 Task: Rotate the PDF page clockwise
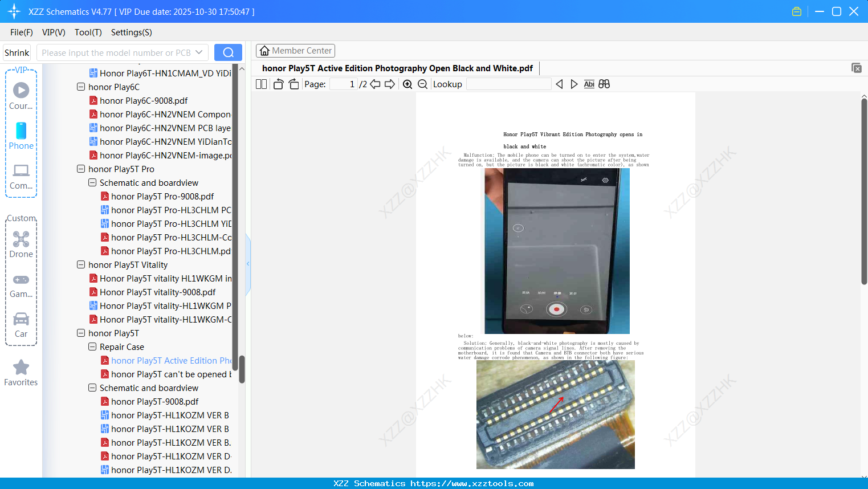coord(294,84)
